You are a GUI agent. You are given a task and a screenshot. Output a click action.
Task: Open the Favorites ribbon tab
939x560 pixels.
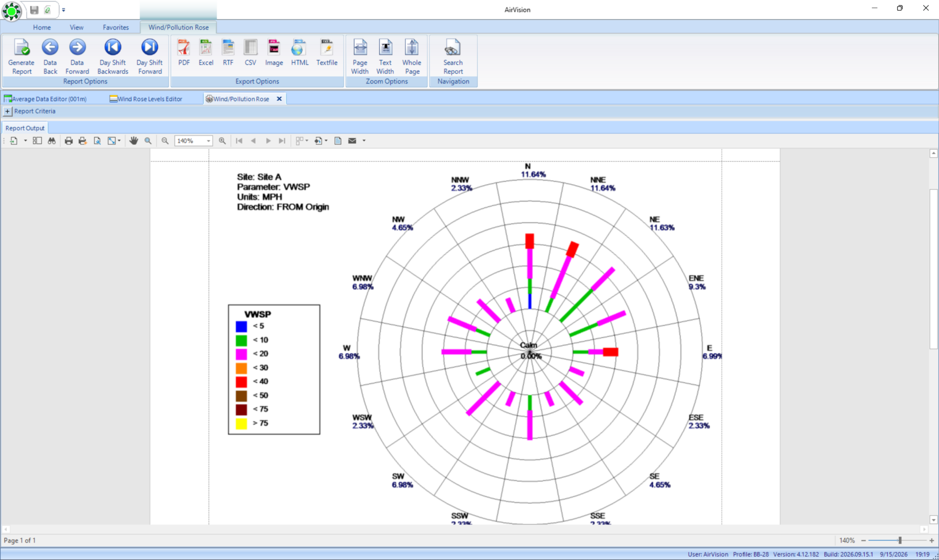116,27
